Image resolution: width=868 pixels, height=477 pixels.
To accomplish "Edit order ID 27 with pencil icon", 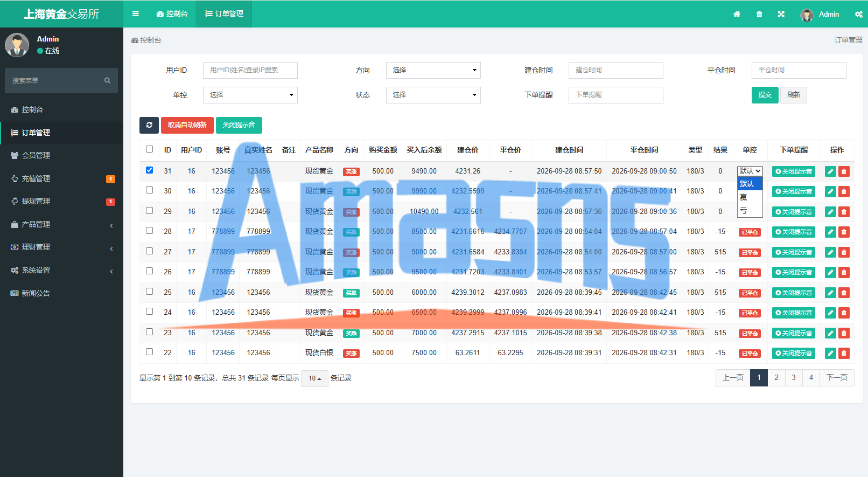I will point(830,252).
